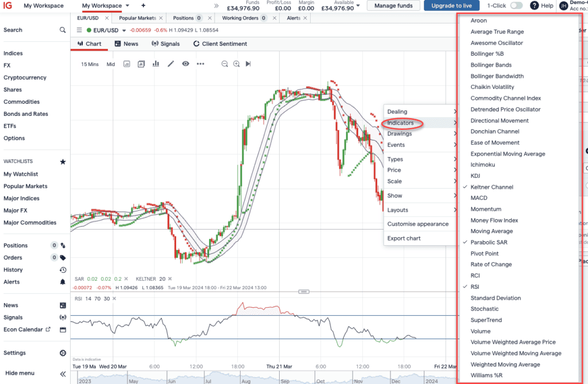Viewport: 588px width, 384px height.
Task: Zoom in the chart with plus magnifier
Action: coord(236,64)
